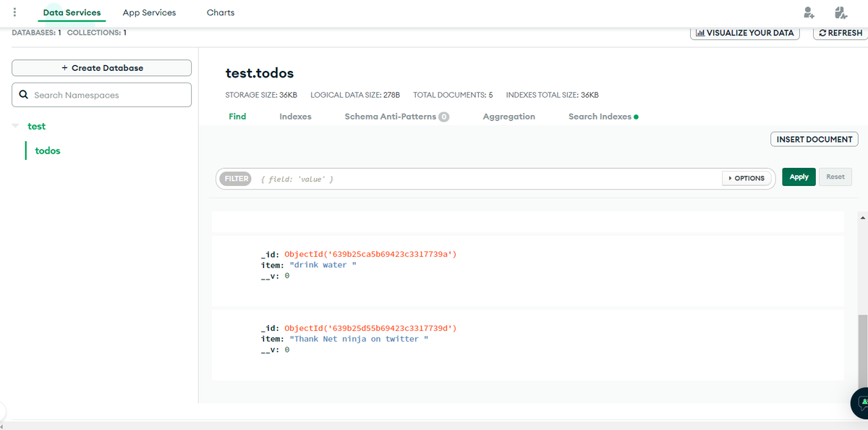The width and height of the screenshot is (868, 430).
Task: Click the invite user icon
Action: [x=809, y=12]
